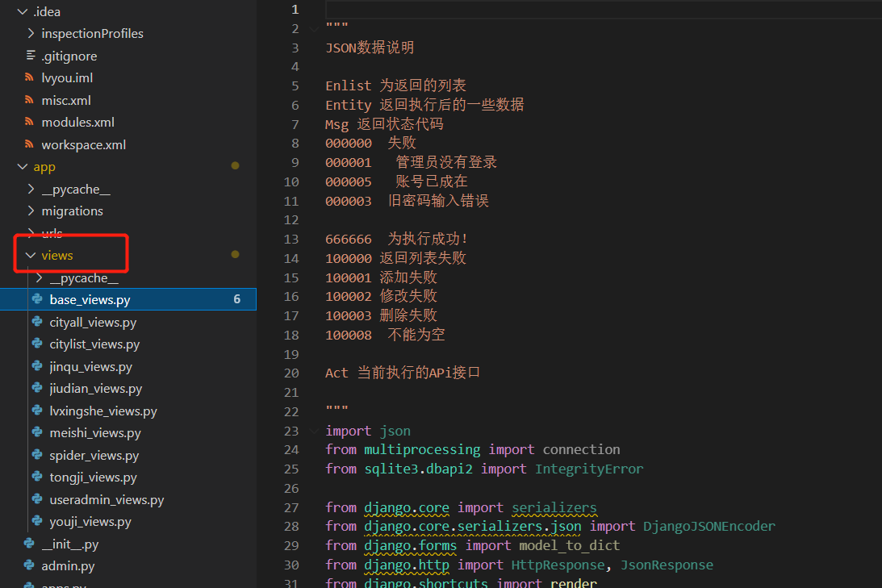Click 'JsonResponse' on line 30

tap(667, 565)
